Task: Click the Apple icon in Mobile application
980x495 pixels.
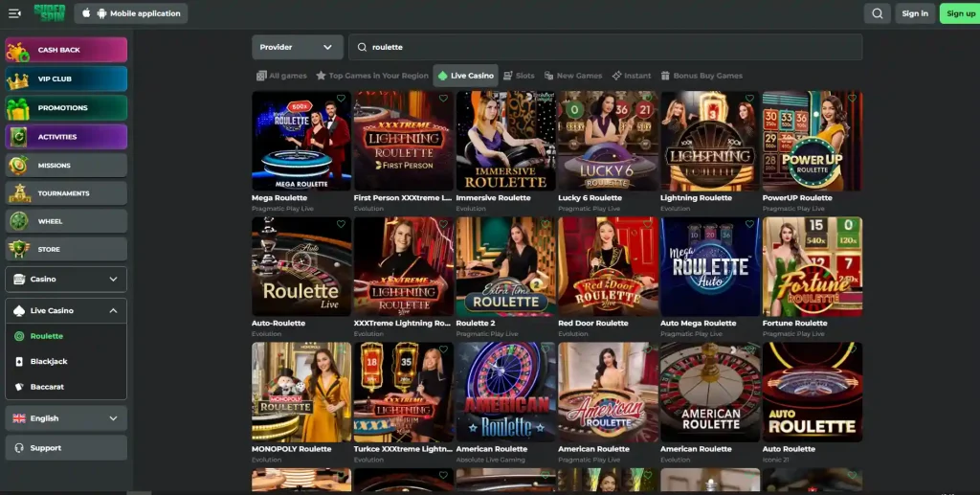Action: [87, 13]
